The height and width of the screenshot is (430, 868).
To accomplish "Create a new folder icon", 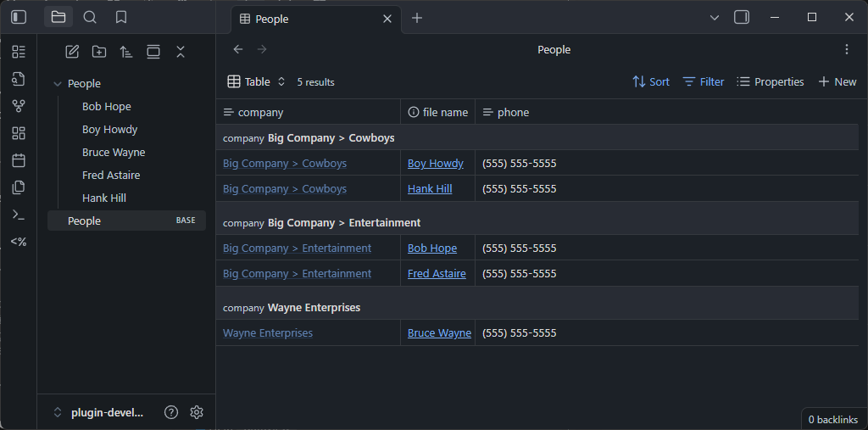I will coord(99,52).
